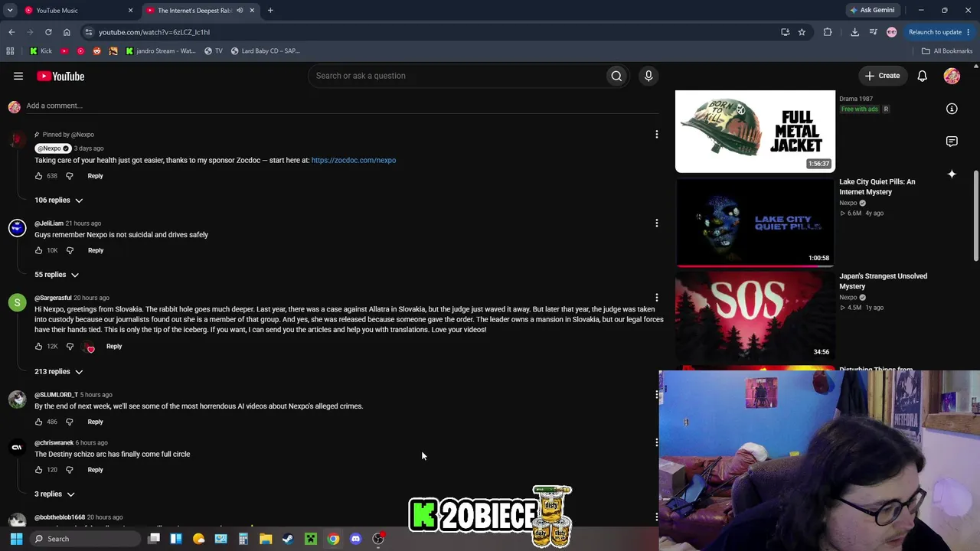Start voice search with the microphone
This screenshot has height=551, width=980.
648,76
